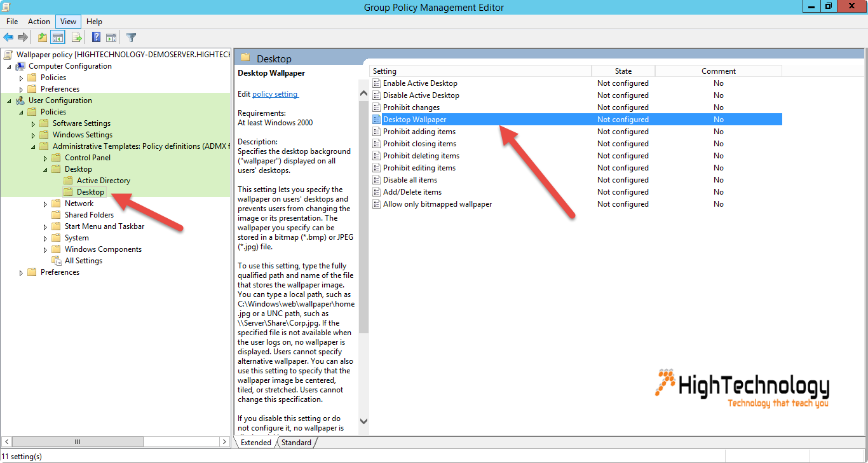Open the View menu
Viewport: 868px width, 463px height.
69,22
